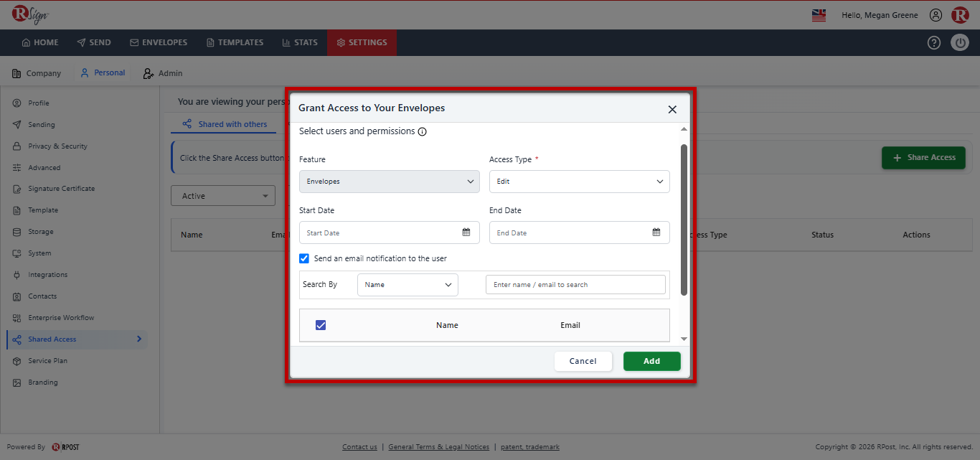The height and width of the screenshot is (460, 980).
Task: Click the dialog's vertical scrollbar
Action: (x=684, y=220)
